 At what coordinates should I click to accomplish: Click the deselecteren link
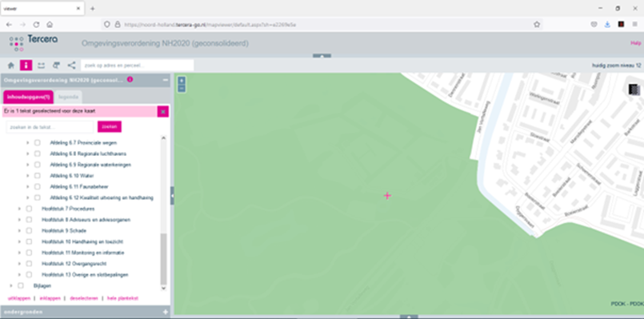point(84,298)
